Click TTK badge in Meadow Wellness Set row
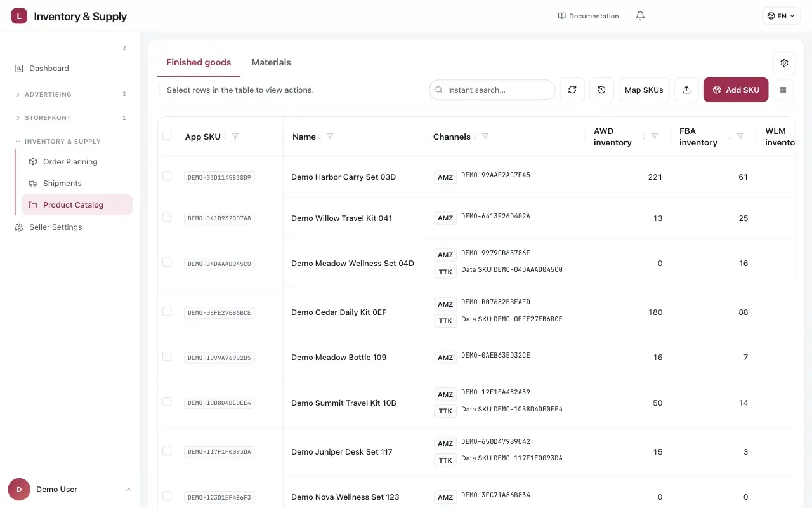Screen dimensions: 812x508 (x=445, y=272)
